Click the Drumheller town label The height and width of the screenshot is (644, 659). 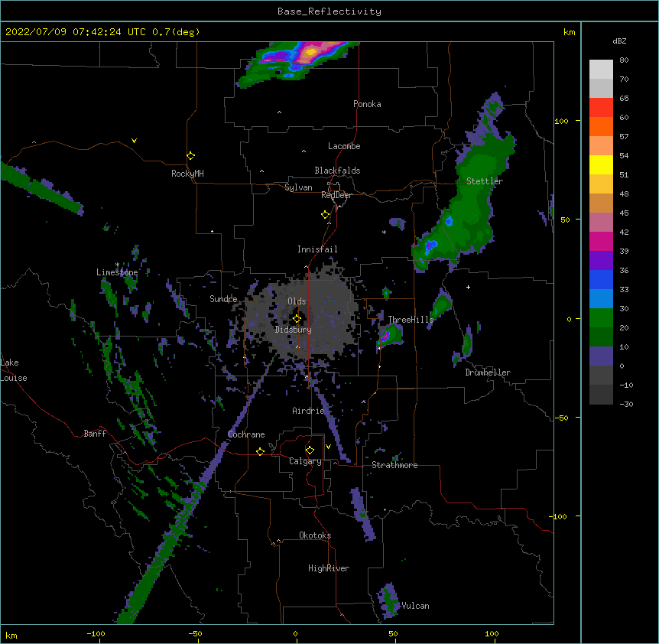click(x=488, y=372)
